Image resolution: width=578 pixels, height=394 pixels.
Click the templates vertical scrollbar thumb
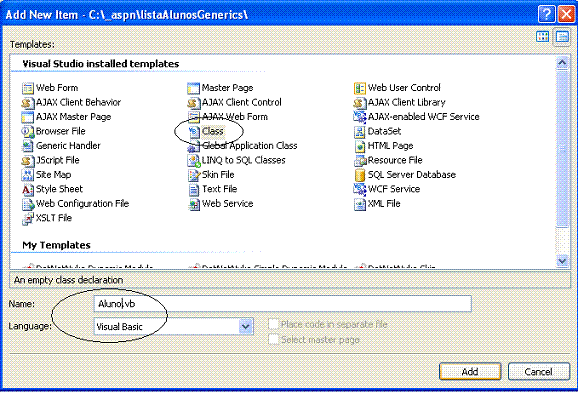pos(562,148)
